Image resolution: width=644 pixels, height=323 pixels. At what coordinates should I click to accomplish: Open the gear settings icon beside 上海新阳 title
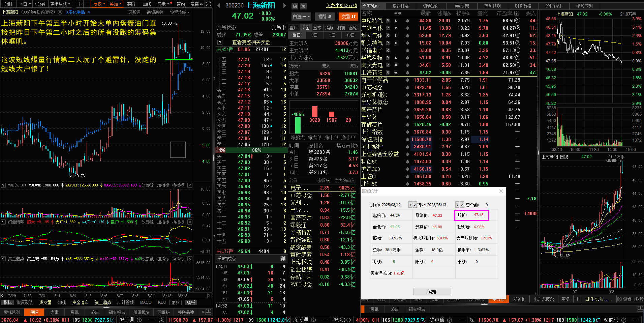pyautogui.click(x=60, y=12)
